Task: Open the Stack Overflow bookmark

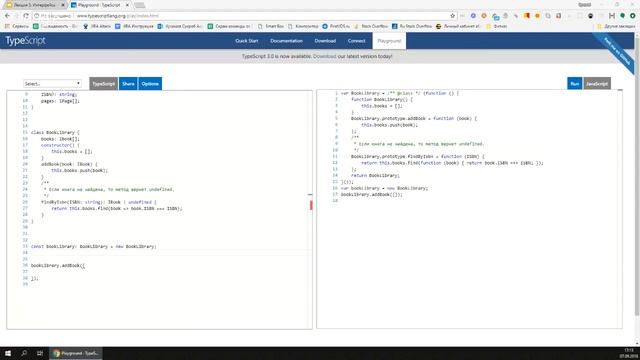Action: tap(371, 26)
